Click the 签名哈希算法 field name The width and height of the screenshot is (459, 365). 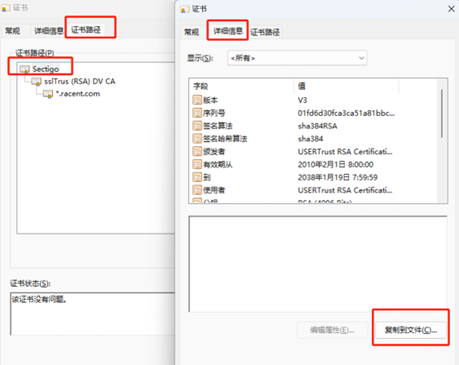(x=225, y=139)
